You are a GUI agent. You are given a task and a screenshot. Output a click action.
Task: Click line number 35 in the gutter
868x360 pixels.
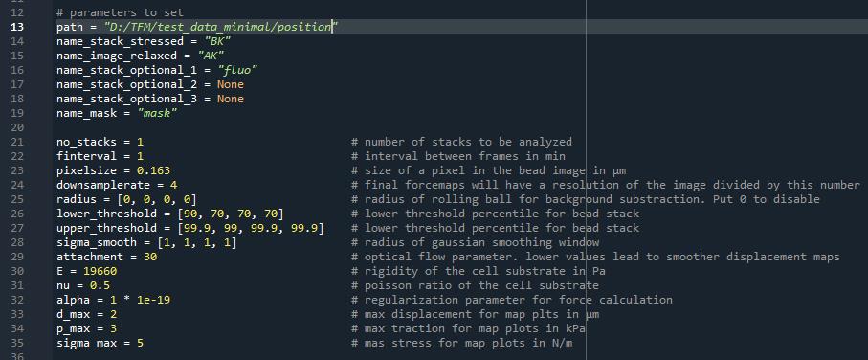16,344
